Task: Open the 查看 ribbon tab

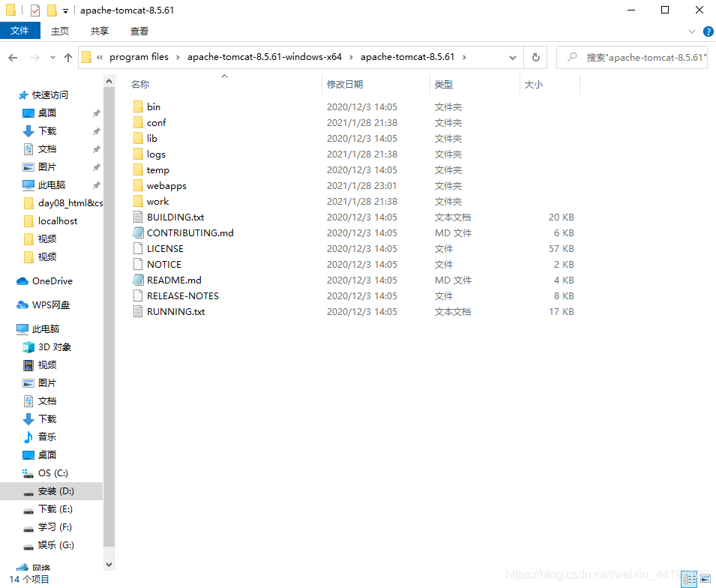Action: 139,31
